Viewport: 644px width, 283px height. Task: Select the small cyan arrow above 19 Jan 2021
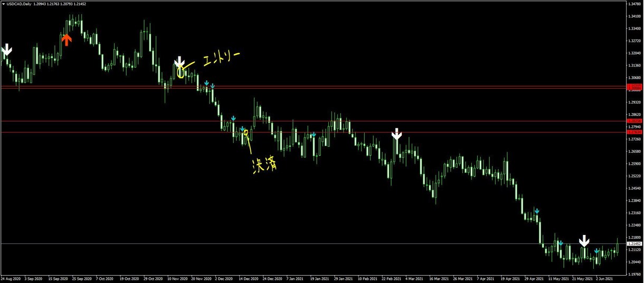(x=314, y=135)
